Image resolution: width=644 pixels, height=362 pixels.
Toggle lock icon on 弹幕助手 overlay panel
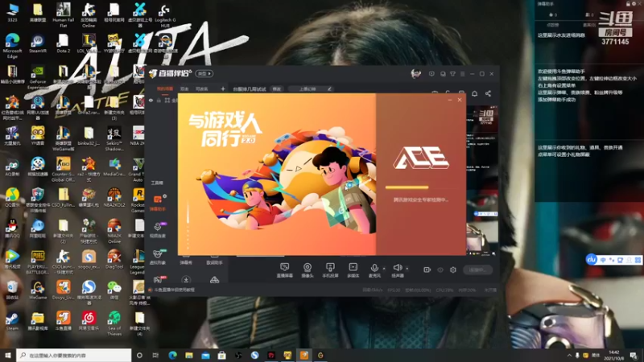click(x=628, y=4)
